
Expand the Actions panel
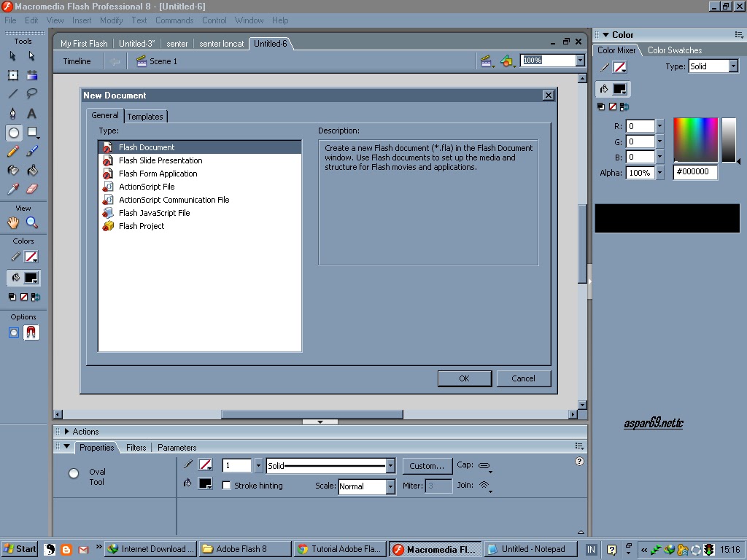click(x=66, y=432)
